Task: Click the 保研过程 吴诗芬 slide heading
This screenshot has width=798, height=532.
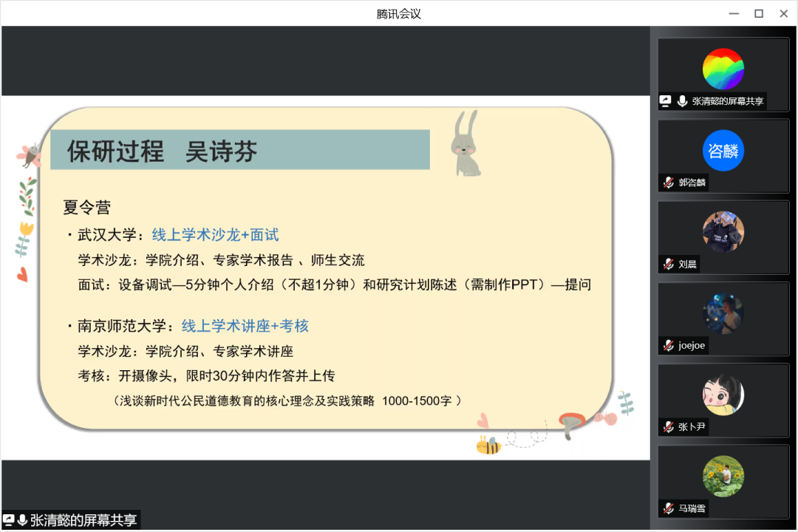Action: [163, 151]
